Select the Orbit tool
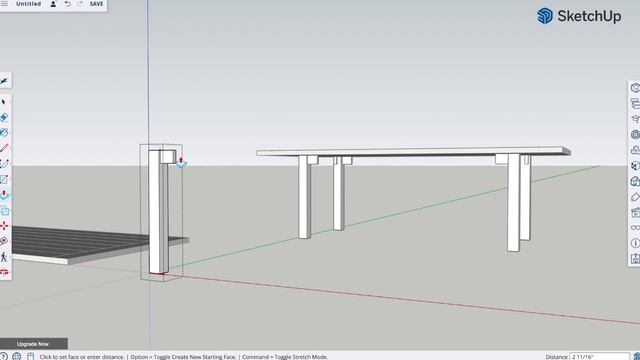Image resolution: width=640 pixels, height=360 pixels. tap(4, 272)
